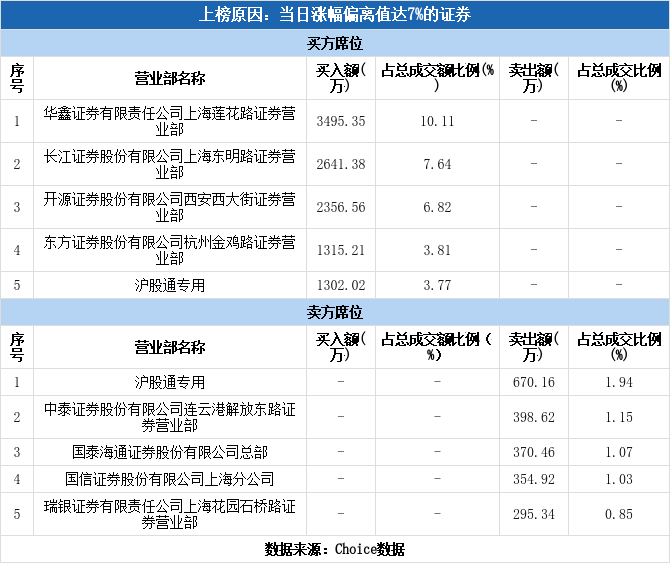Click buy amount value 1315.21
The width and height of the screenshot is (670, 563).
(x=341, y=250)
